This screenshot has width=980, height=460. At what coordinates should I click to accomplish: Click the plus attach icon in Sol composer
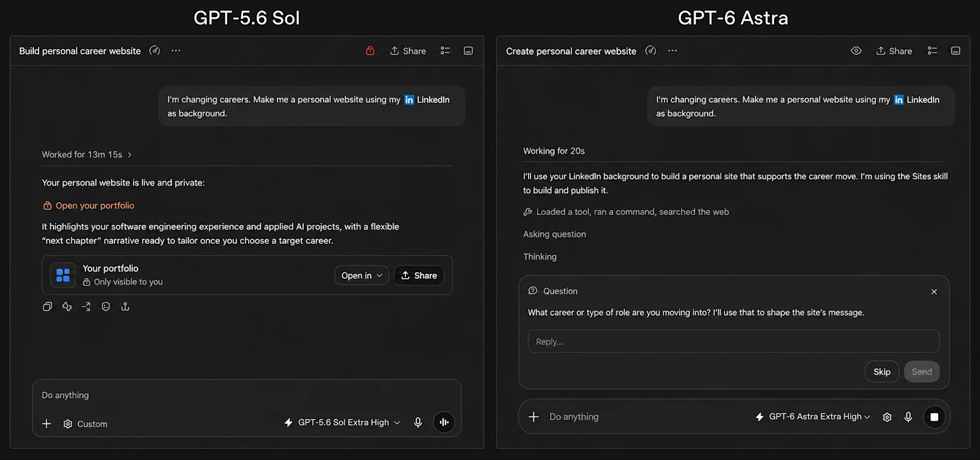(47, 424)
